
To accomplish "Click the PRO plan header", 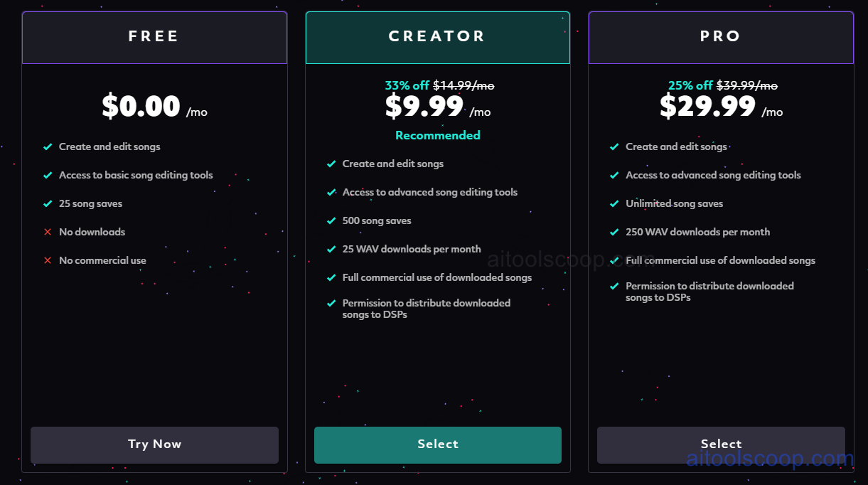I will tap(721, 36).
